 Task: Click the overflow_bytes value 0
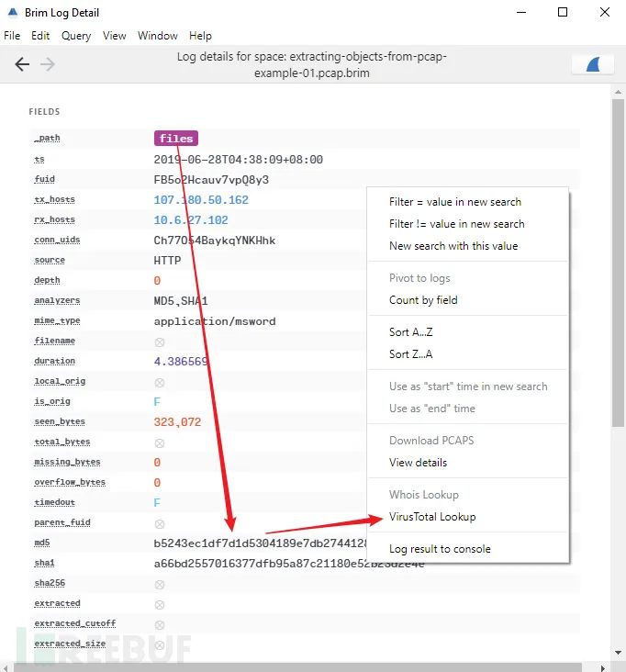pos(157,483)
